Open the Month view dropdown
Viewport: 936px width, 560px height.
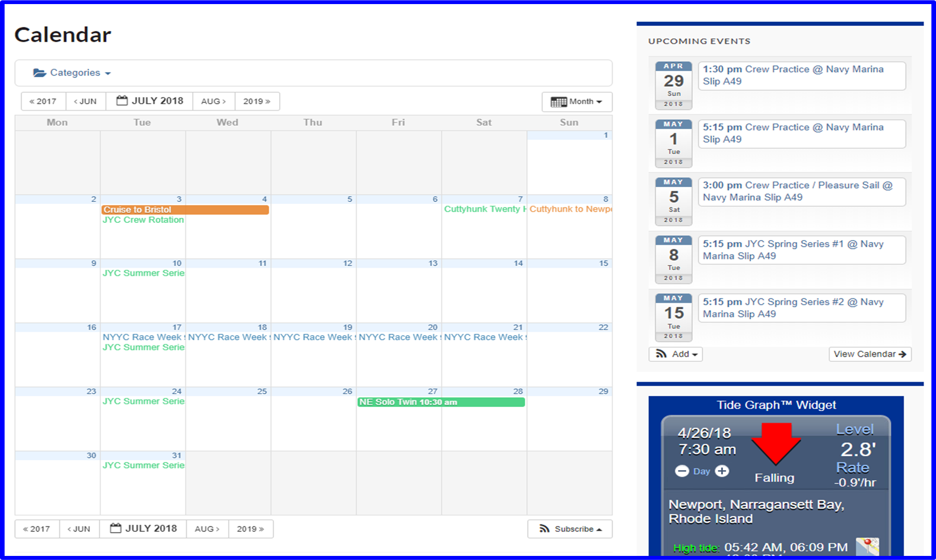tap(577, 101)
